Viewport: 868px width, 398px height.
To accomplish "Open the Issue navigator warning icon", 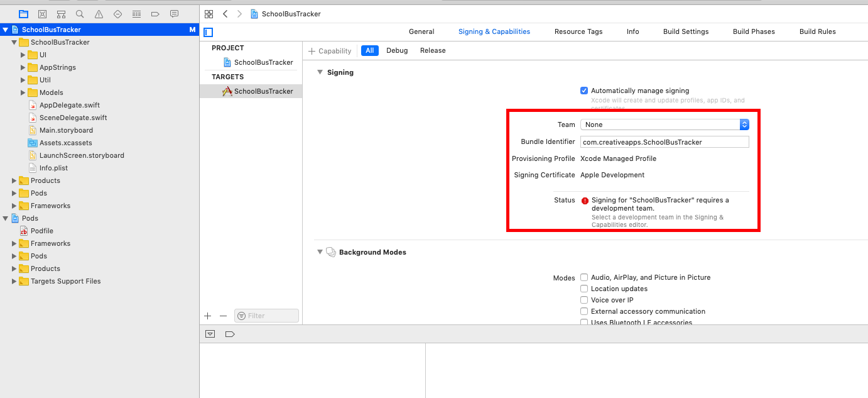I will click(99, 14).
